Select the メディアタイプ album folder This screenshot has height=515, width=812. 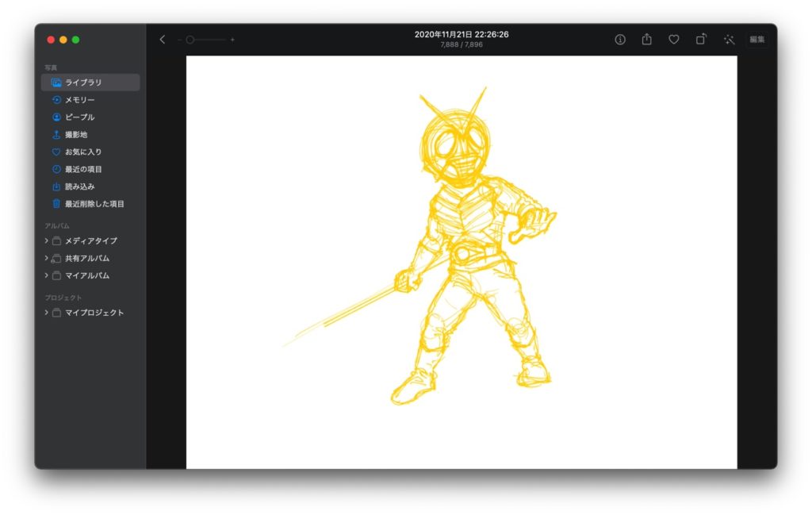pyautogui.click(x=90, y=241)
